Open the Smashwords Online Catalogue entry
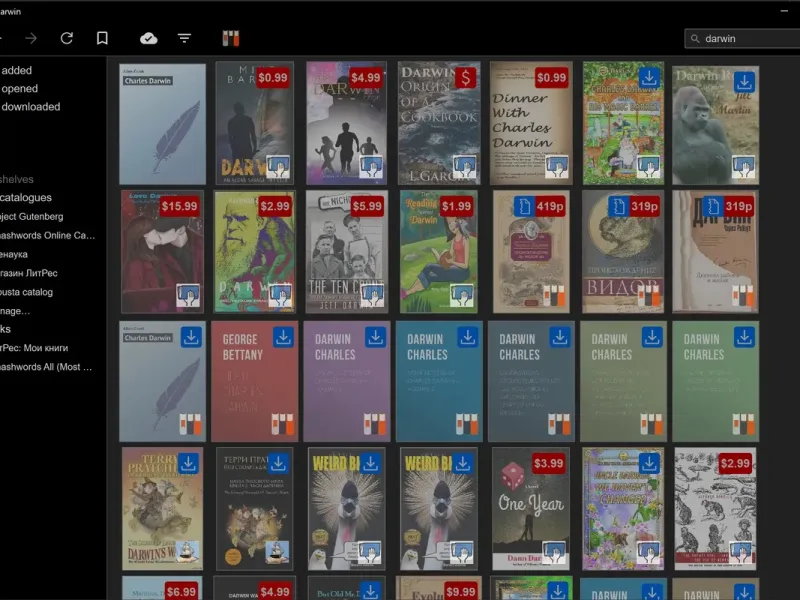 point(47,235)
